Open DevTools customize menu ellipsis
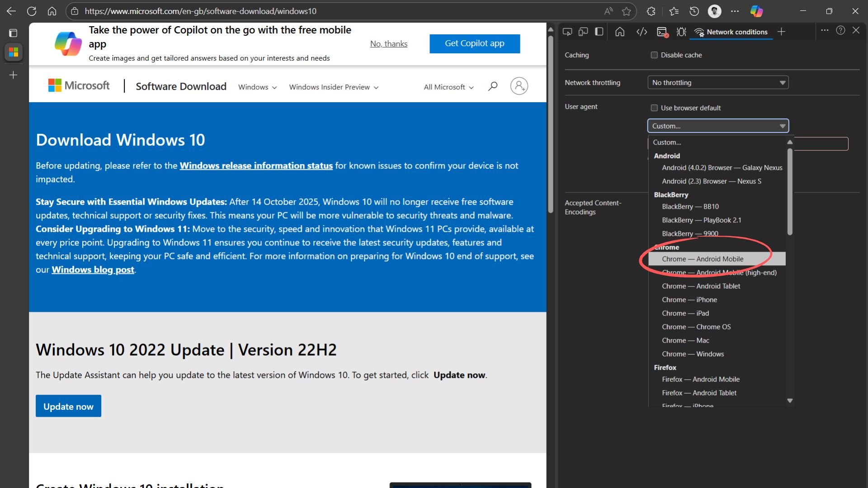The height and width of the screenshot is (488, 868). (x=825, y=30)
